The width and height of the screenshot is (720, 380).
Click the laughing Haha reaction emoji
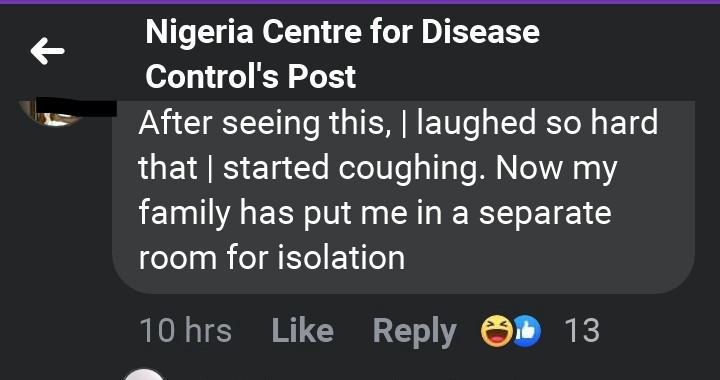pyautogui.click(x=497, y=331)
